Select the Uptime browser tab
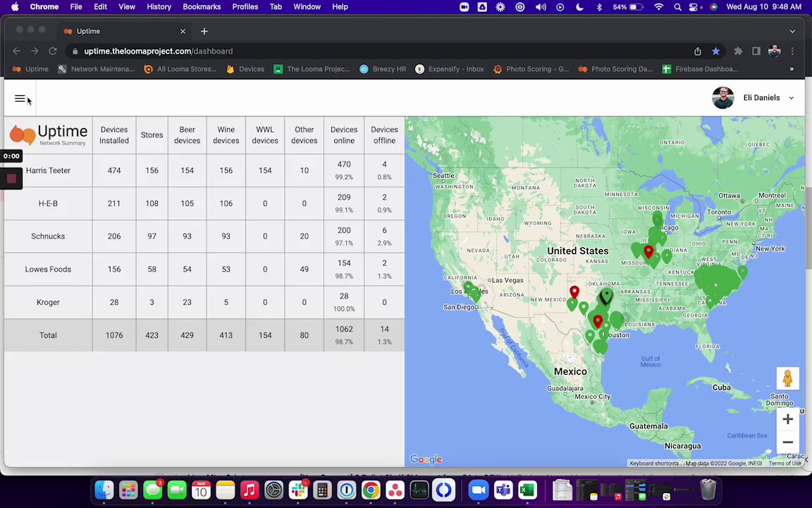The height and width of the screenshot is (508, 812). tap(124, 31)
